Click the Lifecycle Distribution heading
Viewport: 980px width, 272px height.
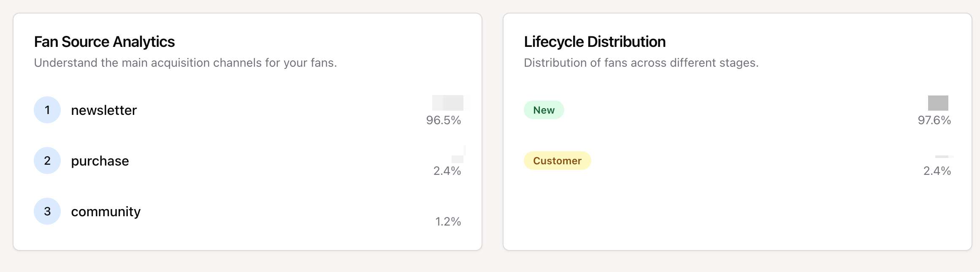tap(595, 42)
